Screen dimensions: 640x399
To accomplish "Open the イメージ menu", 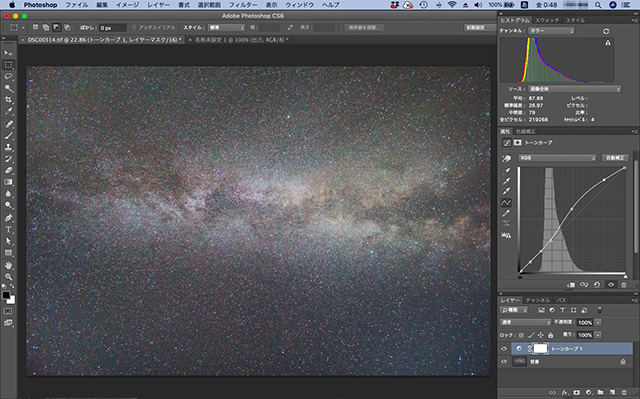I will pos(127,5).
